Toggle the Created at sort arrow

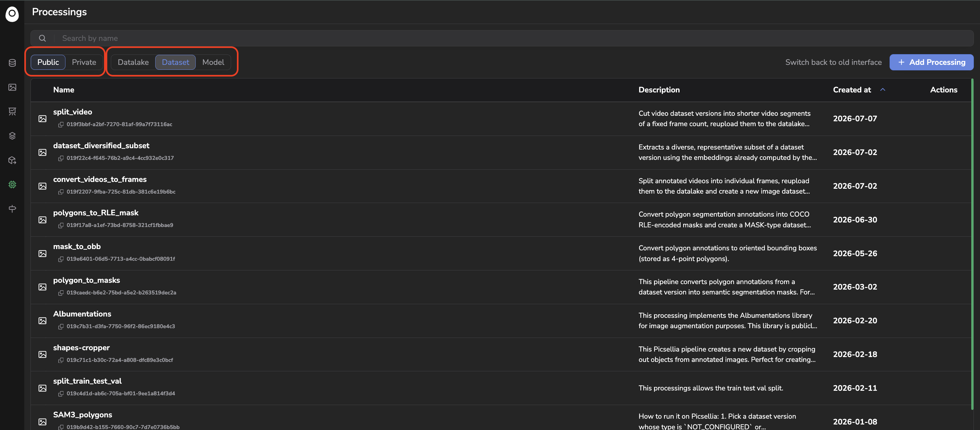pos(882,90)
